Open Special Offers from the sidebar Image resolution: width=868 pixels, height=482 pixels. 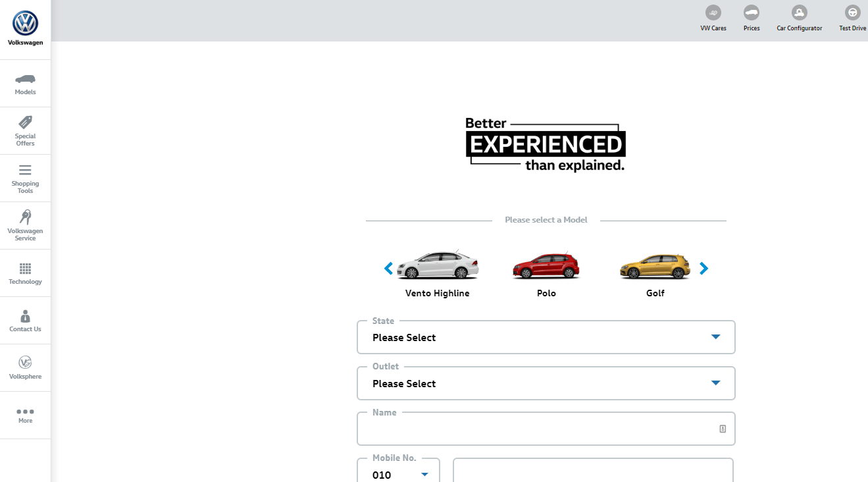pos(25,130)
